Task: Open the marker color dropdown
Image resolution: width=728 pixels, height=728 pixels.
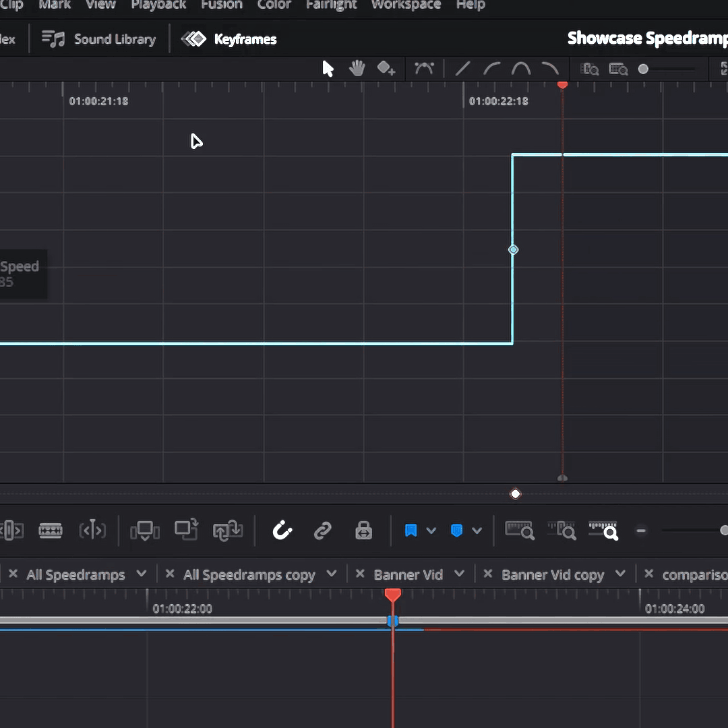Action: pos(477,530)
